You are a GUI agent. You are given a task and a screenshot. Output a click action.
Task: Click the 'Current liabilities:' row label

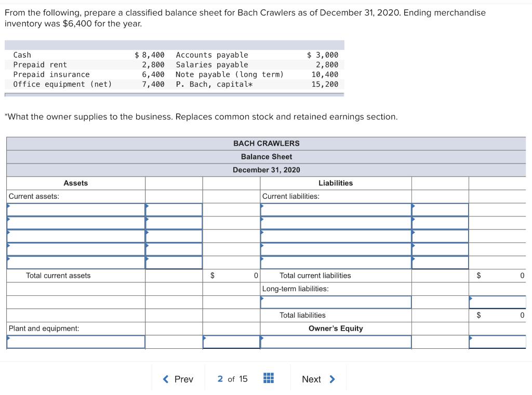[291, 196]
